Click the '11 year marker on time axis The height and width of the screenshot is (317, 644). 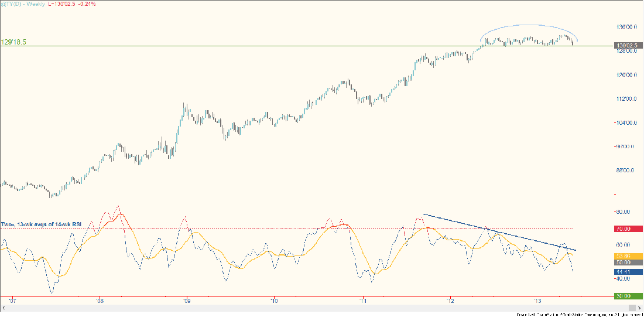click(364, 301)
